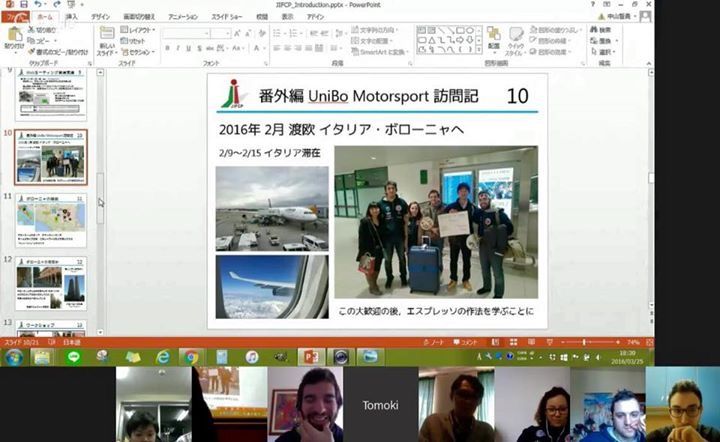
Task: Toggle bold formatting
Action: pos(167,48)
